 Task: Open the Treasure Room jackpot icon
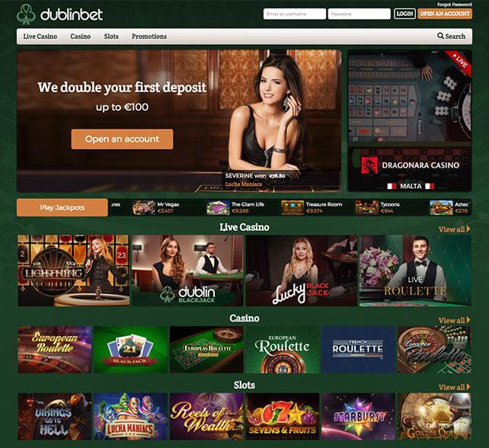click(x=292, y=207)
